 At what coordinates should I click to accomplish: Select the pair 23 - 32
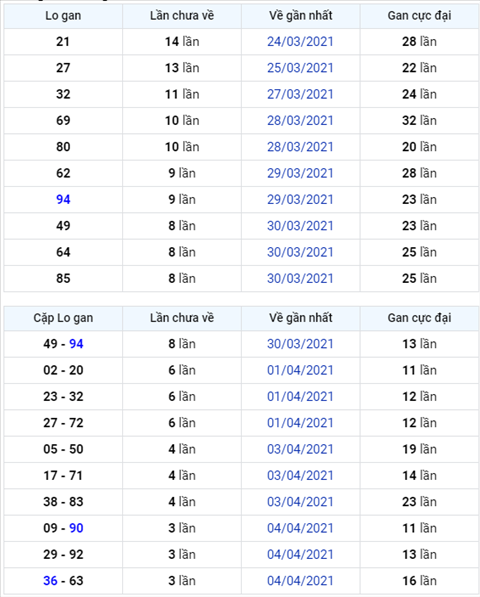[63, 396]
